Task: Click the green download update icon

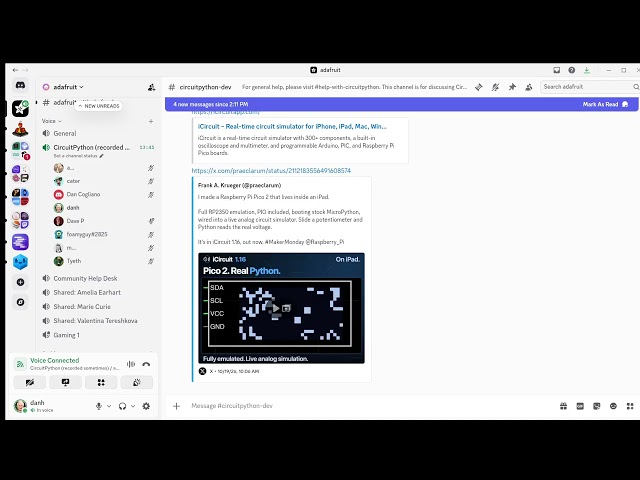Action: [587, 70]
